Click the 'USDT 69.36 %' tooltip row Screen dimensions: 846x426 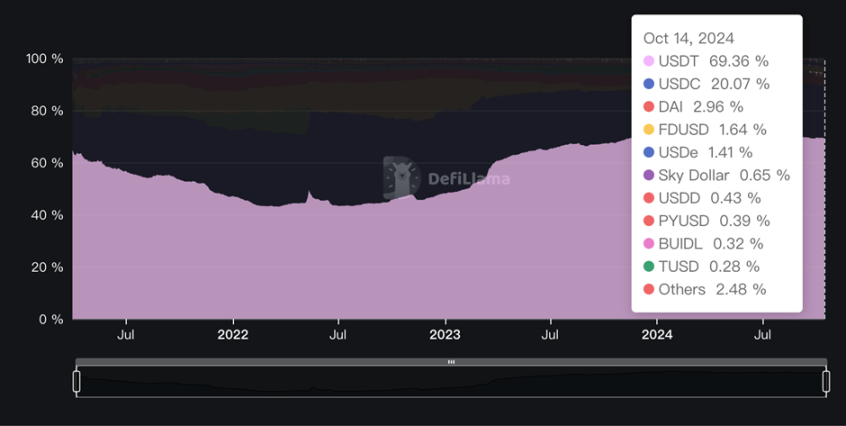(x=706, y=61)
